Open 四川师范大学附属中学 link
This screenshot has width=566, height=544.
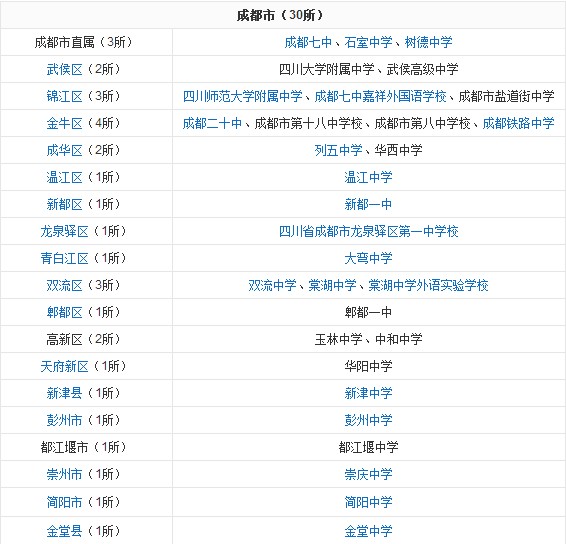[x=243, y=96]
